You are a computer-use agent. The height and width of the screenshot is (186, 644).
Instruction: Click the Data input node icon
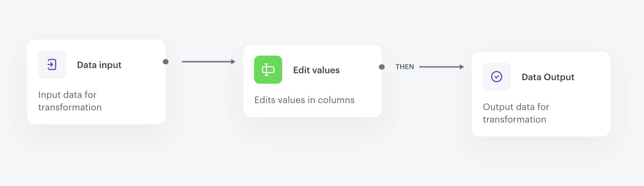point(52,65)
